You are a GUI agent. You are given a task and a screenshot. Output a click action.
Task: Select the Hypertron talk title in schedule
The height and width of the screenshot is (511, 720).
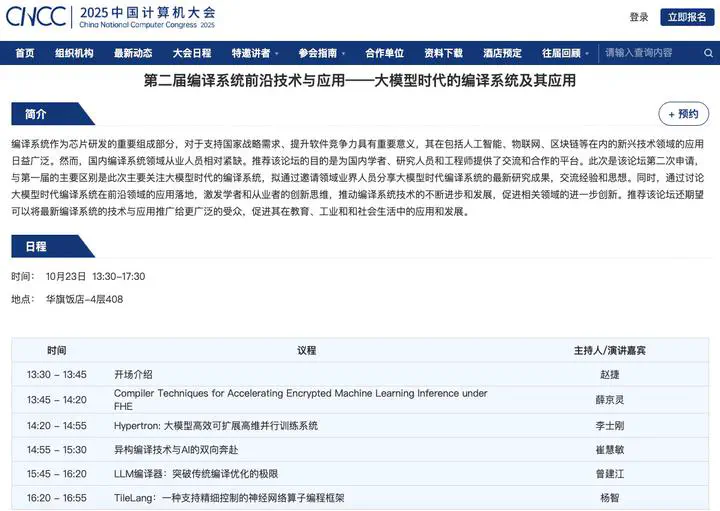coord(216,425)
